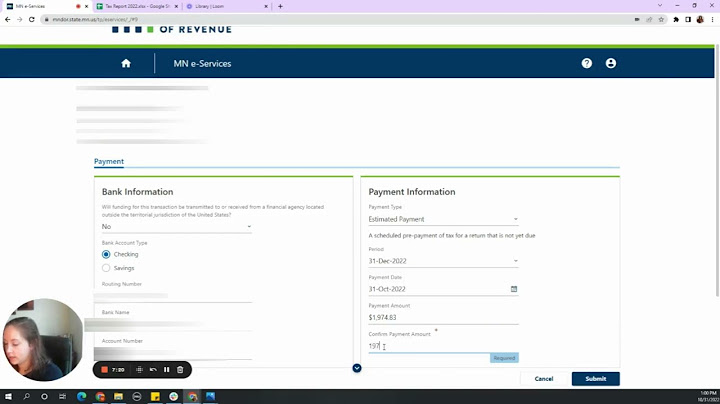Click the MN e-Services header title
The height and width of the screenshot is (404, 720).
tap(202, 64)
